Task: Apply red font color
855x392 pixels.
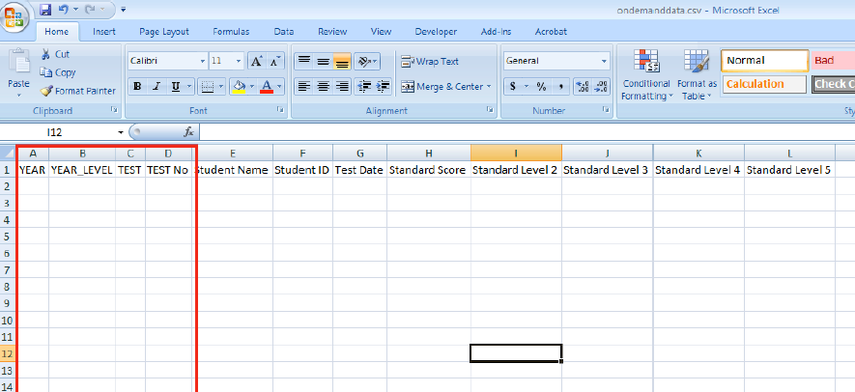Action: [x=267, y=86]
